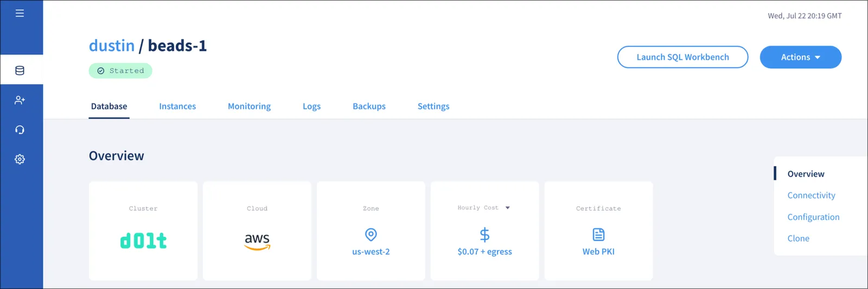Click the support headset sidebar icon
868x289 pixels.
20,130
